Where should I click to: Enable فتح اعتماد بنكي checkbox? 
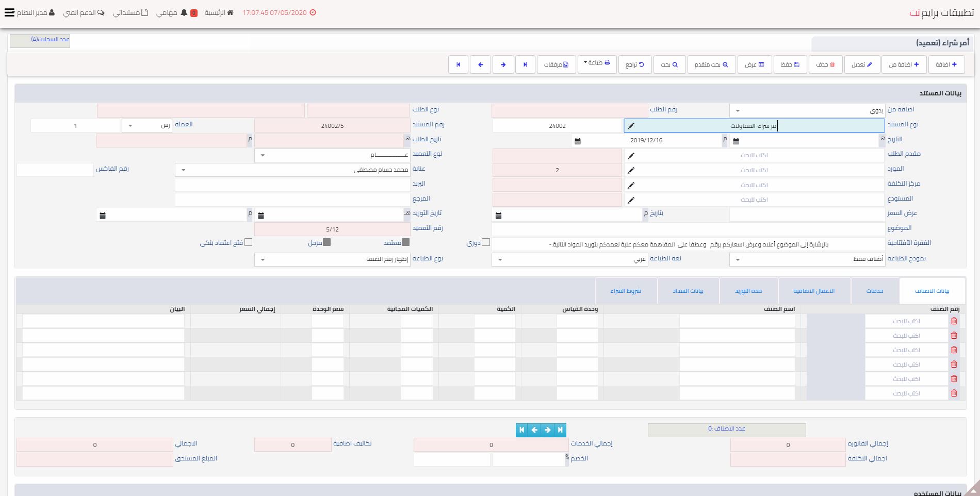pos(248,242)
